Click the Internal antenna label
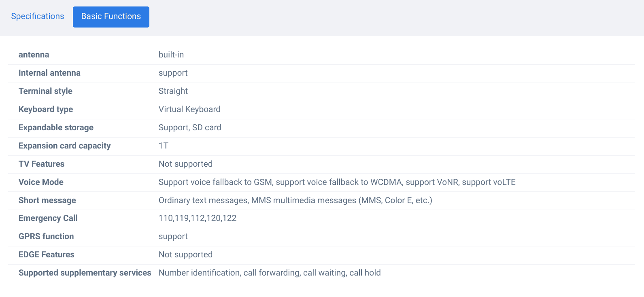This screenshot has height=297, width=644. [x=49, y=73]
